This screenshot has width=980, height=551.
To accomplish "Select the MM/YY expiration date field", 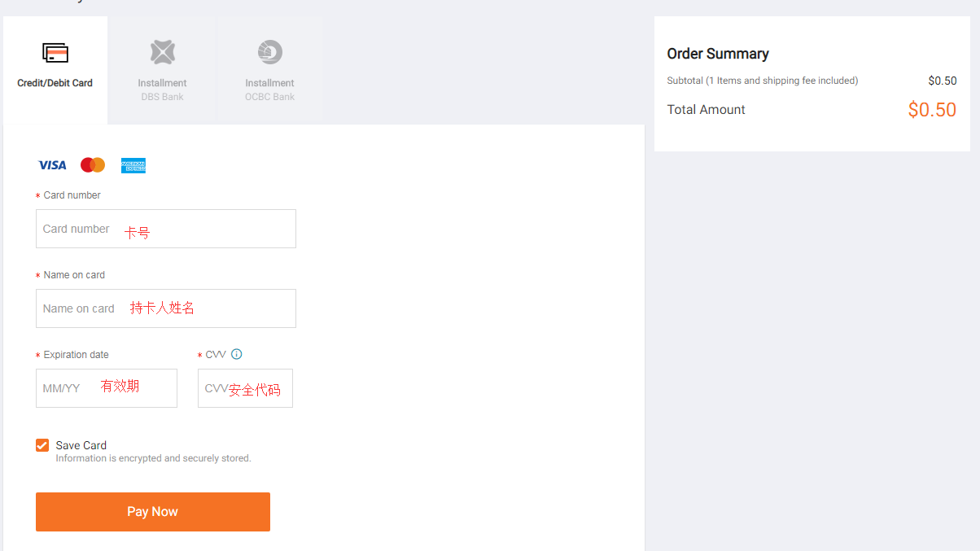I will [107, 388].
